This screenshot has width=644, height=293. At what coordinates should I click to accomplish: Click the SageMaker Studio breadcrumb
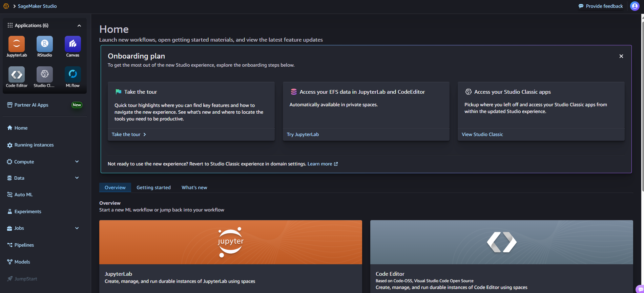tap(37, 6)
